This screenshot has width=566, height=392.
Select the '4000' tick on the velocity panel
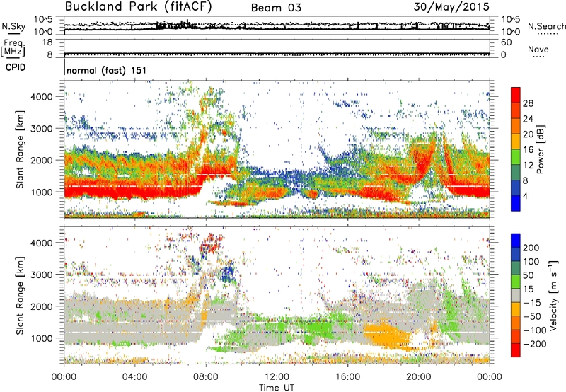pos(42,243)
